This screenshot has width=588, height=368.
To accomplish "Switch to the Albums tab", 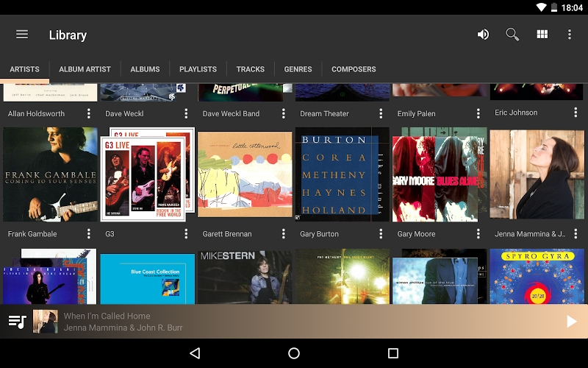I will click(145, 69).
